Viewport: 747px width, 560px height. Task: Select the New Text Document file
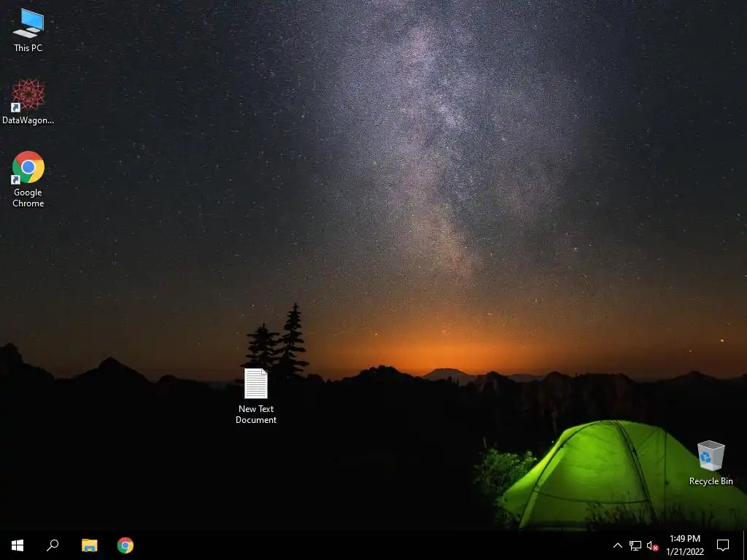256,396
